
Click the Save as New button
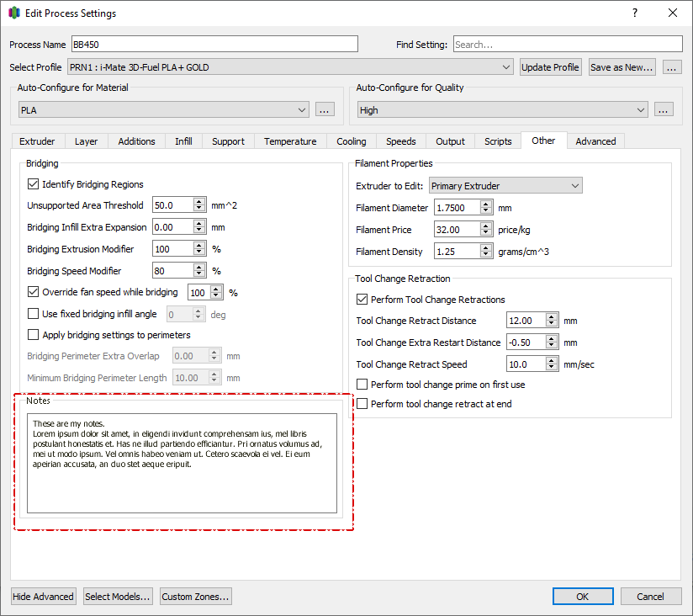[622, 67]
